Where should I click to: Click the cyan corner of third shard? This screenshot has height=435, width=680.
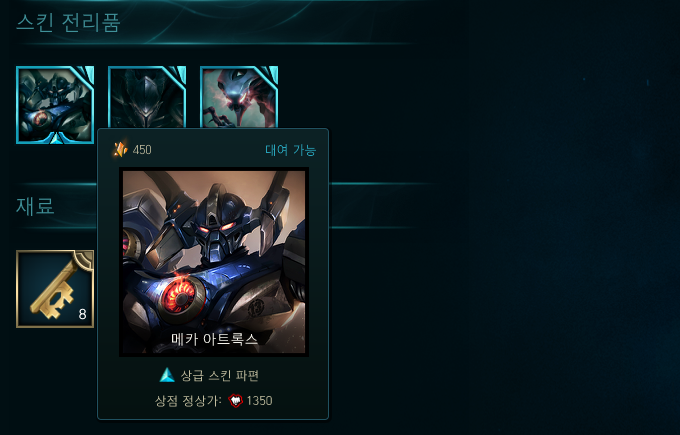coord(270,74)
